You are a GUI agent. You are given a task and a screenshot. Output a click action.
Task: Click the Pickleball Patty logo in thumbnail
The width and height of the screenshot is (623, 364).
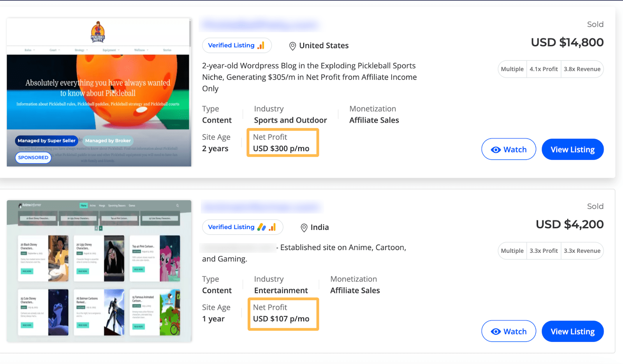click(x=98, y=32)
